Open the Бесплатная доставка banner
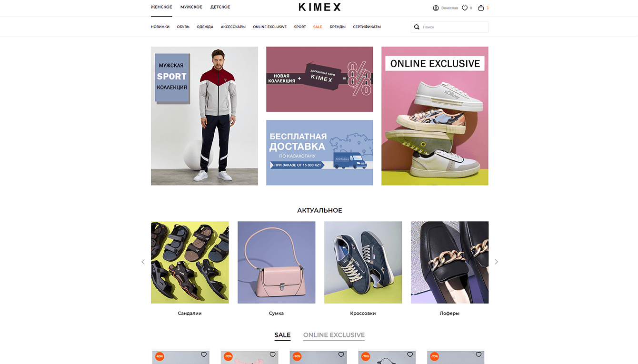Viewport: 638px width, 364px height. pos(319,153)
